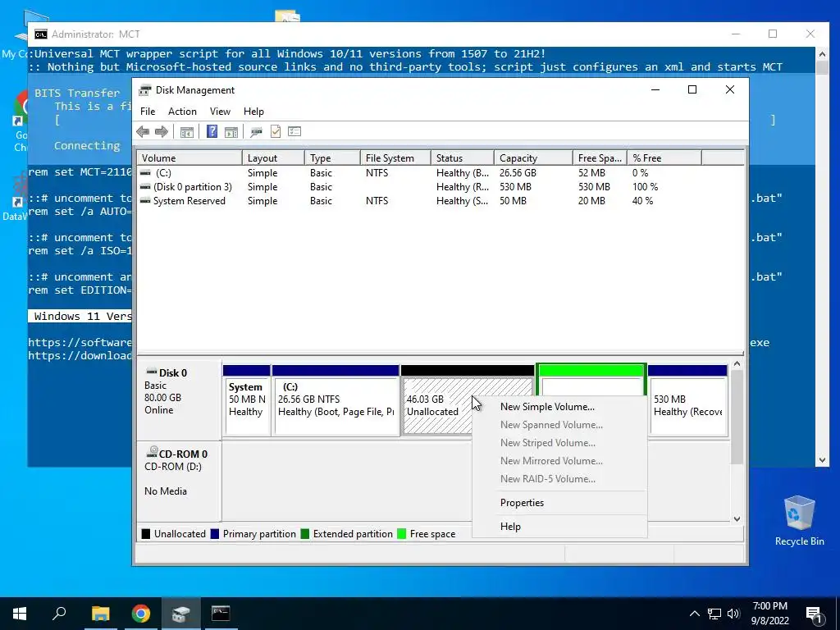Open the Windows Start button
840x630 pixels.
20,614
